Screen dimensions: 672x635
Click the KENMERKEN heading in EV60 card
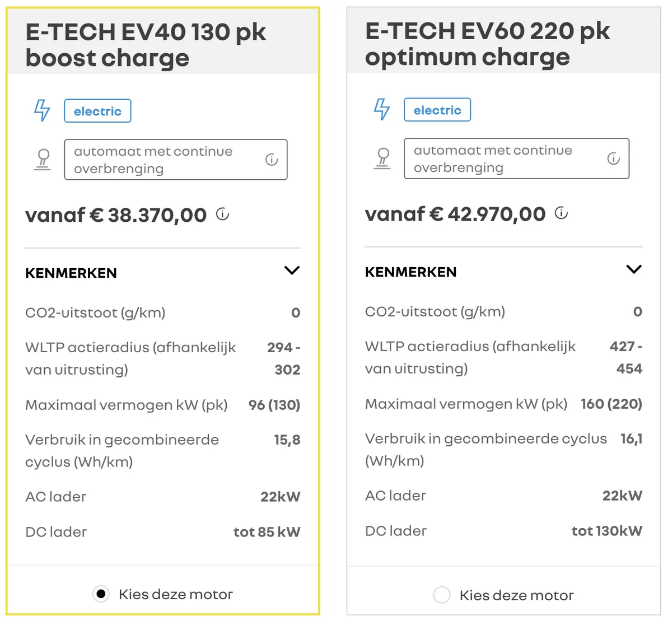pos(411,272)
